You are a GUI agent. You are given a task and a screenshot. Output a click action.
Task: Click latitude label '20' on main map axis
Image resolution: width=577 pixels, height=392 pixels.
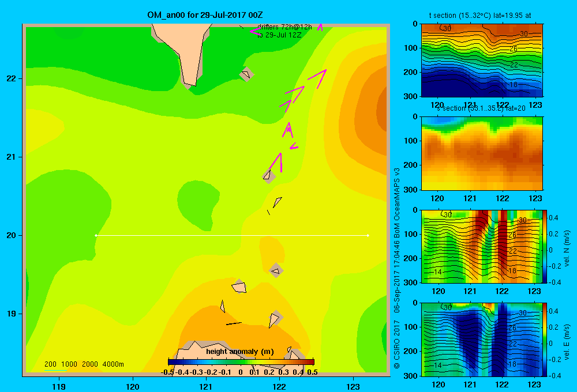[x=12, y=235]
